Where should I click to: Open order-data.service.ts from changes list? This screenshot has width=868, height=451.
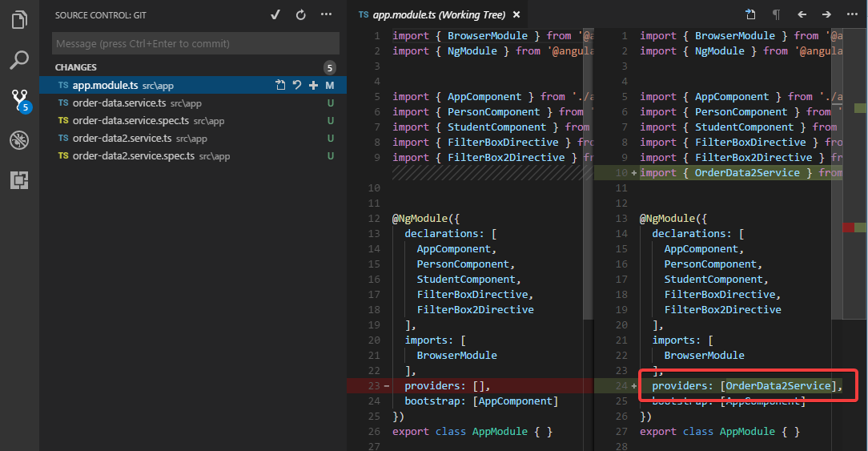point(119,103)
